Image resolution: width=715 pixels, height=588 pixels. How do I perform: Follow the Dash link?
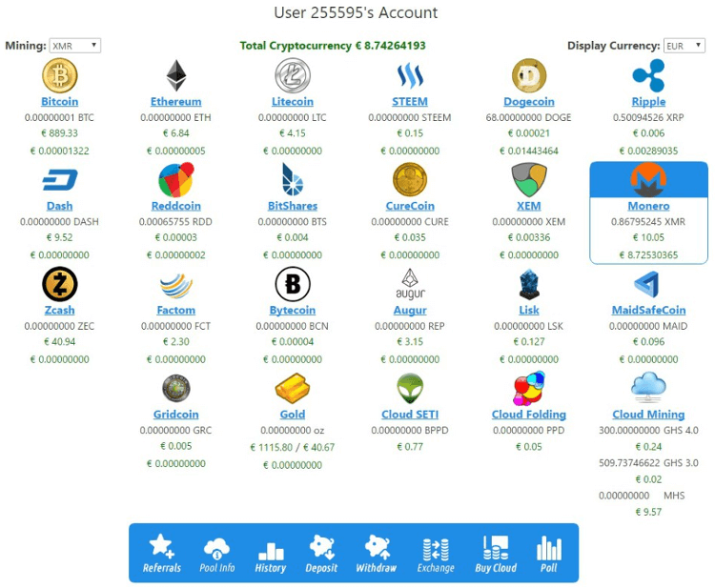tap(60, 206)
